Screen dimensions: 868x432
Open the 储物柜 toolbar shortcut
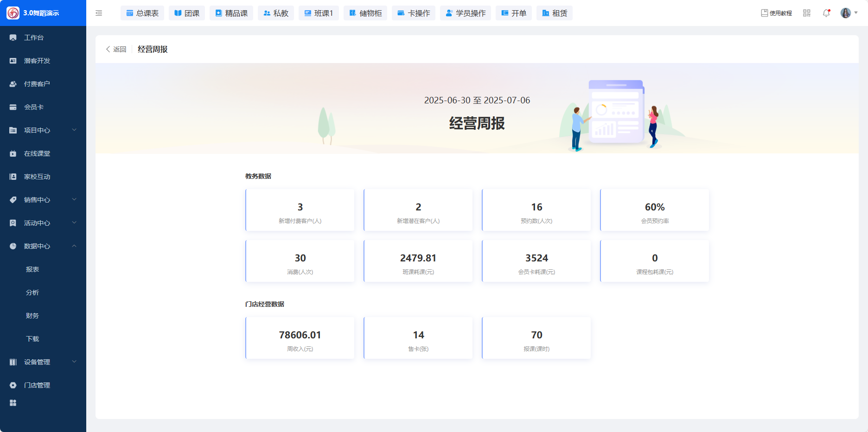tap(365, 13)
